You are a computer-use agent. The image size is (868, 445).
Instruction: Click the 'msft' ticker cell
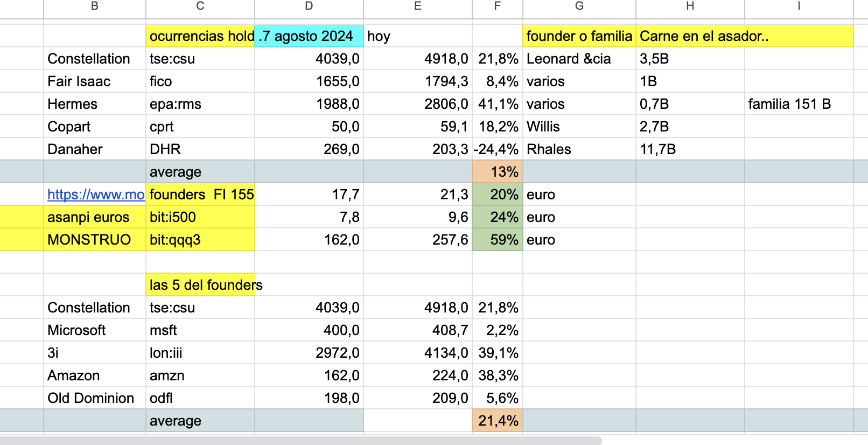click(x=200, y=330)
